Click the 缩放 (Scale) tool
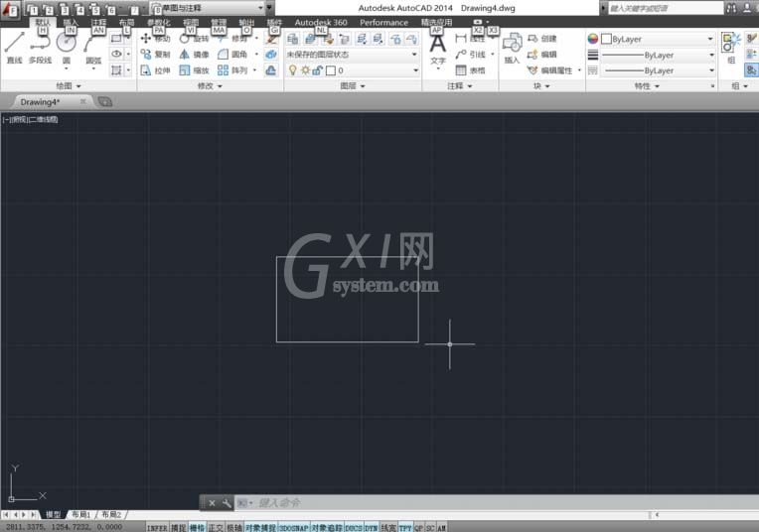 tap(194, 70)
